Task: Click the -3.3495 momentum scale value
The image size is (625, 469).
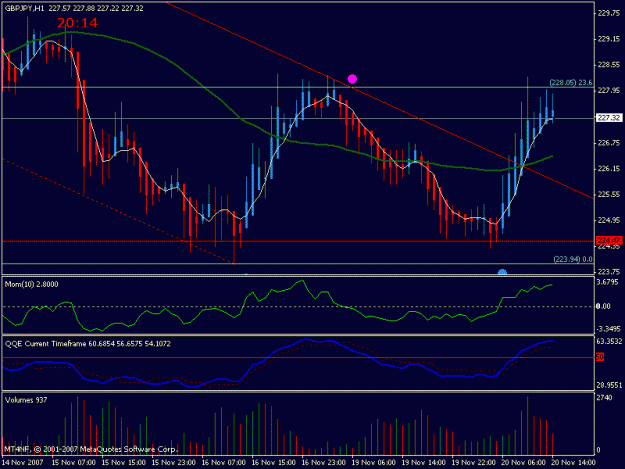Action: click(607, 329)
